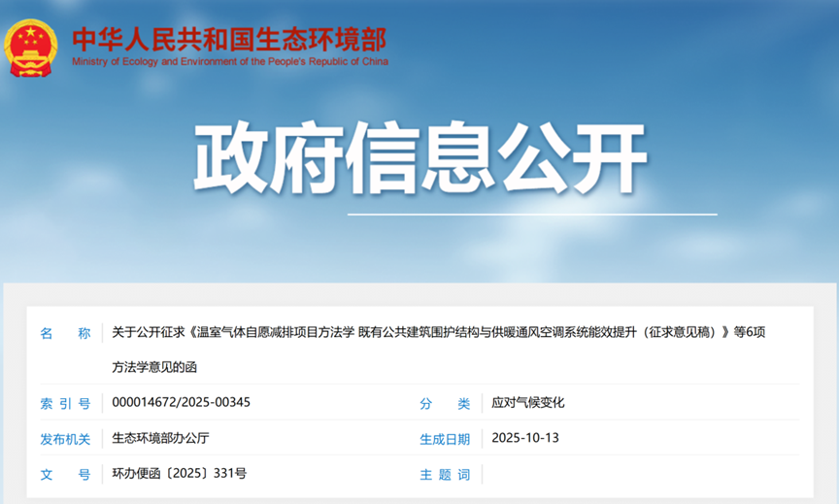Select the 文号 field label
Screen dimensions: 839x504
tap(65, 475)
